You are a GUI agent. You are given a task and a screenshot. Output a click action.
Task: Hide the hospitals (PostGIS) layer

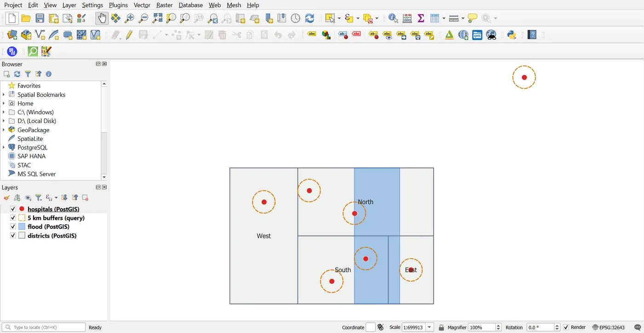[13, 209]
